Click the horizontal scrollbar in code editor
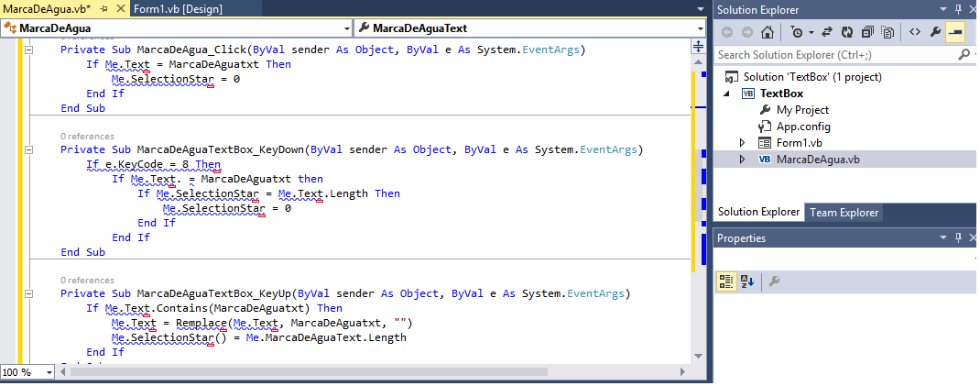Image resolution: width=980 pixels, height=386 pixels. [310, 371]
